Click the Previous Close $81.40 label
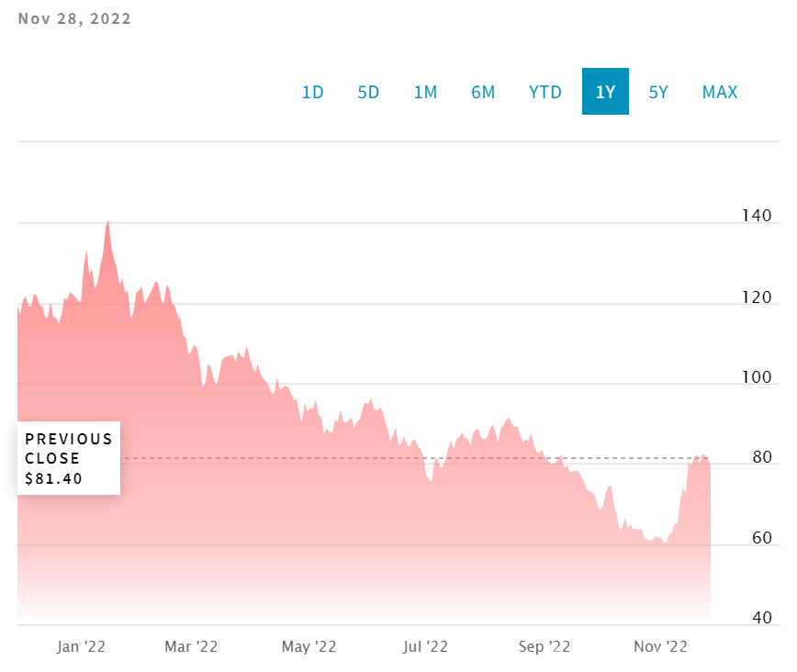Screen dimensions: 797x672 pos(69,458)
